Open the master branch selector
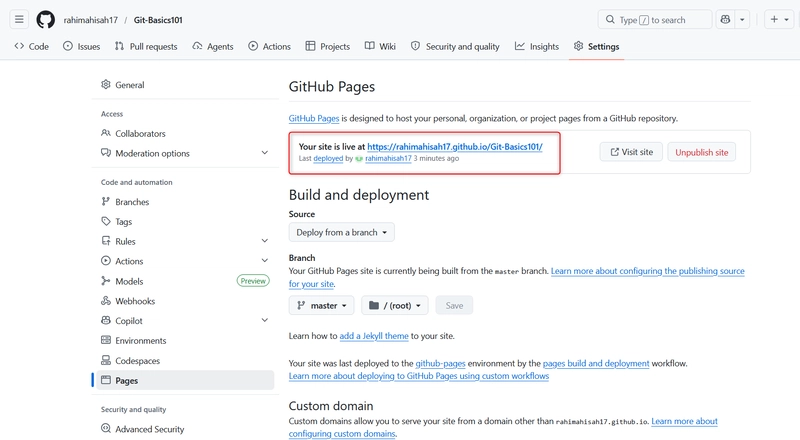The height and width of the screenshot is (440, 800). 321,305
